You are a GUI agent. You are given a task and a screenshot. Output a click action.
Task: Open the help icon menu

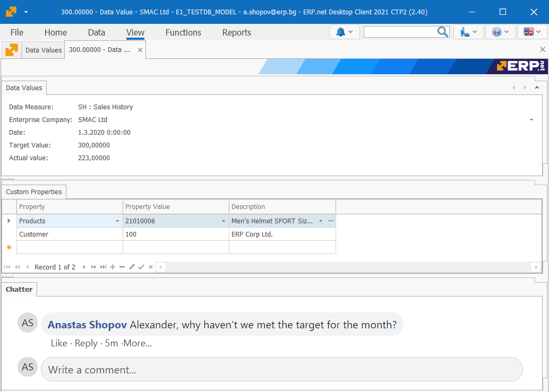click(498, 32)
